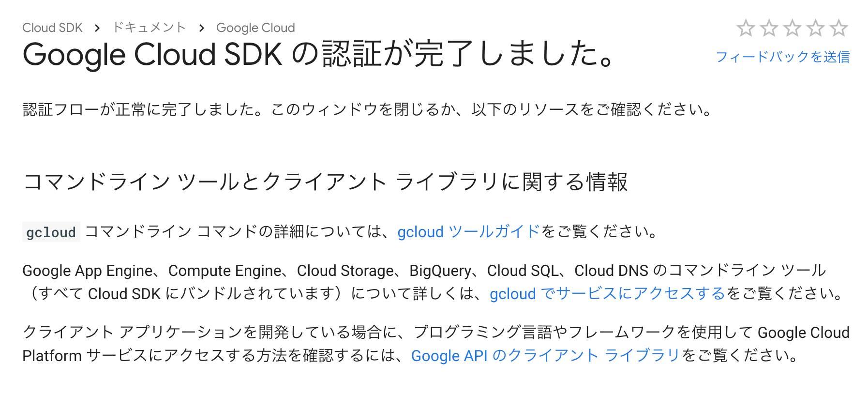868x395 pixels.
Task: Follow the gcloud でサービスにアクセスする link
Action: [607, 294]
